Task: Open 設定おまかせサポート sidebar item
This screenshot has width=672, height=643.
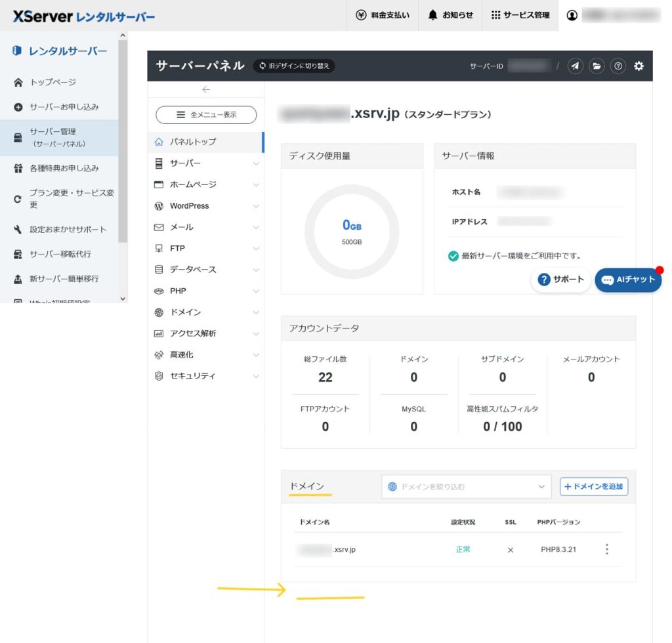Action: point(59,230)
